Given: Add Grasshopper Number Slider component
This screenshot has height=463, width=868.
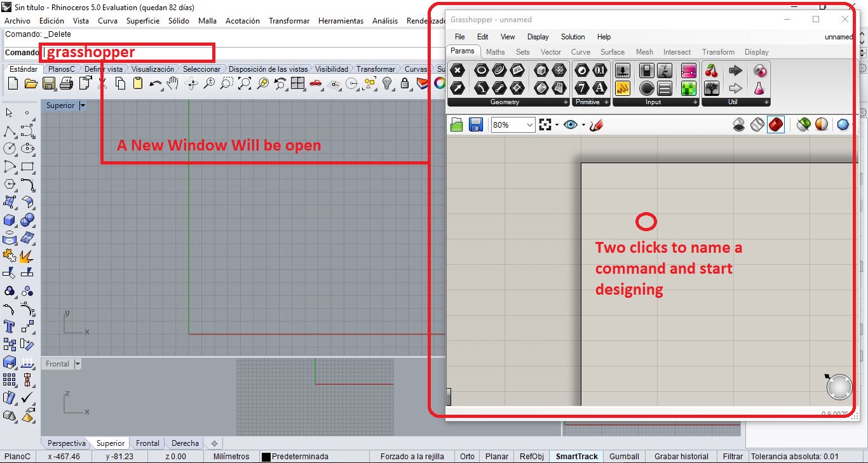Looking at the screenshot, I should (x=623, y=70).
